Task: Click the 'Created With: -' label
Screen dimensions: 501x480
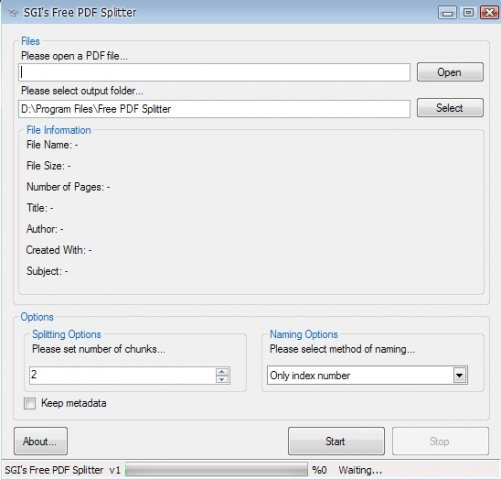Action: click(x=59, y=250)
